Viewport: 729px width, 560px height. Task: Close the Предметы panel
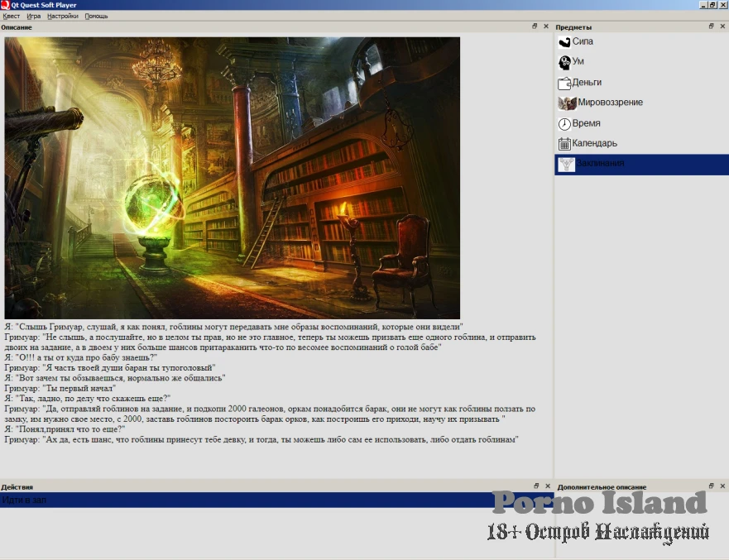[x=722, y=26]
